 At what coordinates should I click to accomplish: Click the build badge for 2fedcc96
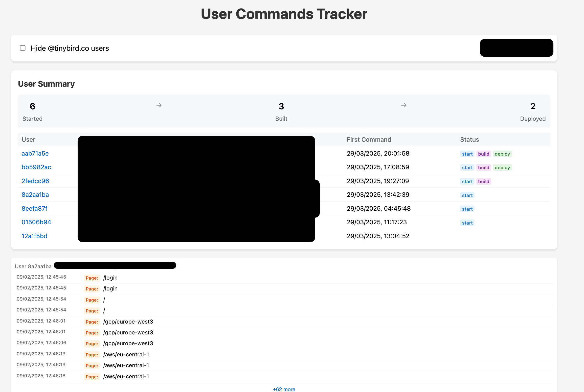[x=483, y=181]
